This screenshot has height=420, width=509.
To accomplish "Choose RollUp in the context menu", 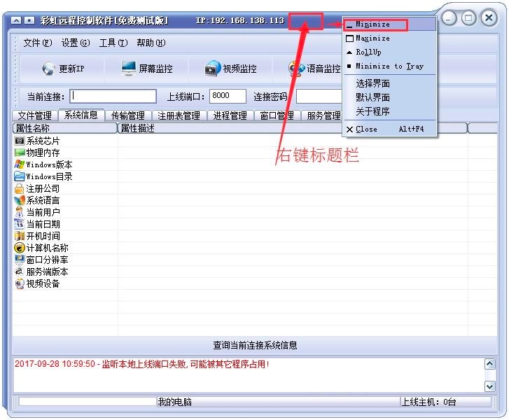I will click(x=389, y=52).
